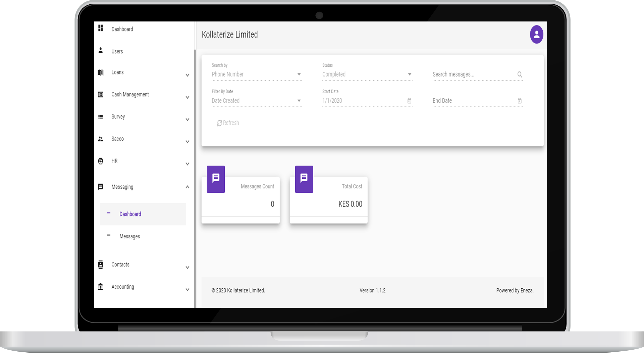Click the Cash Management money icon
Screen dimensions: 644x353
[x=100, y=95]
